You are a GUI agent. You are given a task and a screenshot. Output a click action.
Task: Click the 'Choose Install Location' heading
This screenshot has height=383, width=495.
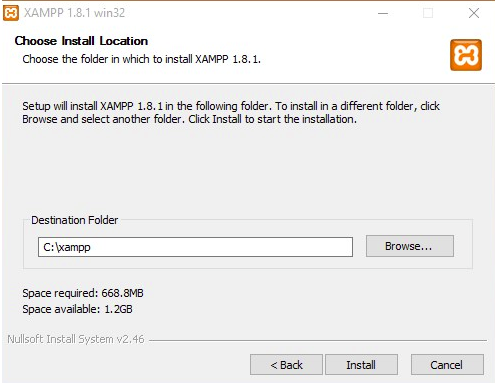coord(81,41)
